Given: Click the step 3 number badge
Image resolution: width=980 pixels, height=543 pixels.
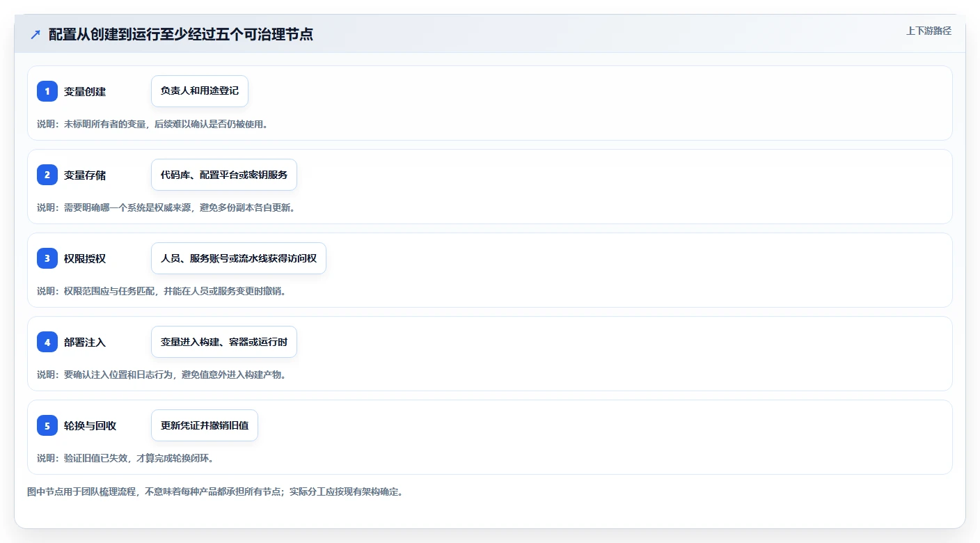Looking at the screenshot, I should pos(47,258).
